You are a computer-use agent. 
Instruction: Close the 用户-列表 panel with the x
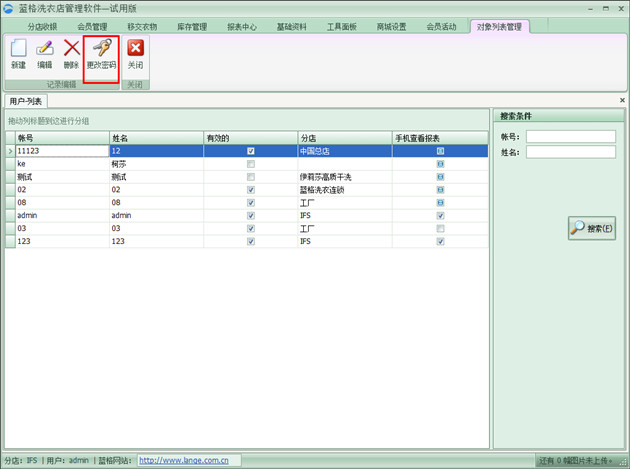coord(622,100)
